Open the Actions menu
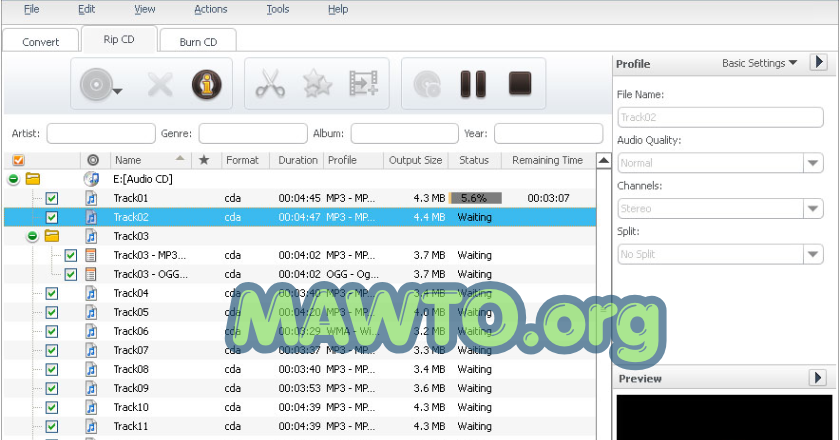 coord(211,9)
